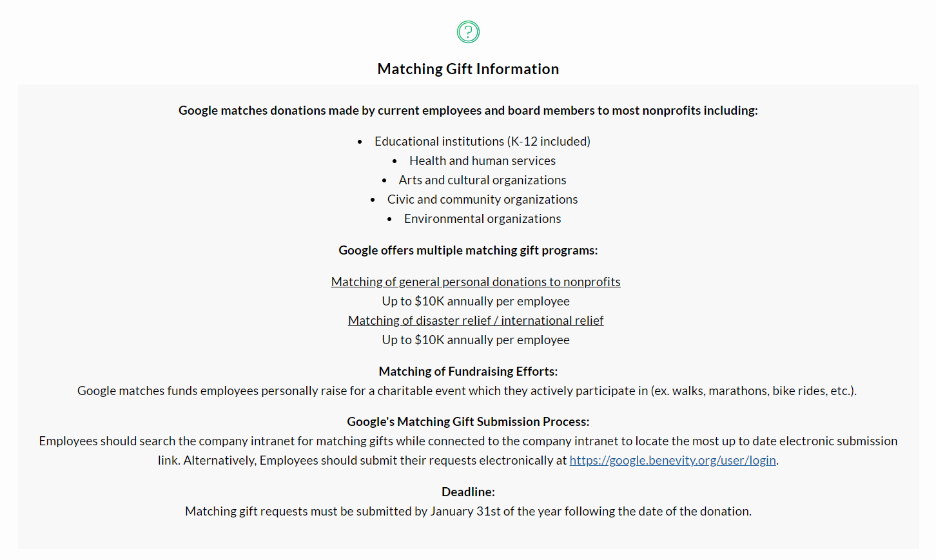Click the Matching Gift Information heading
936x560 pixels.
[468, 69]
